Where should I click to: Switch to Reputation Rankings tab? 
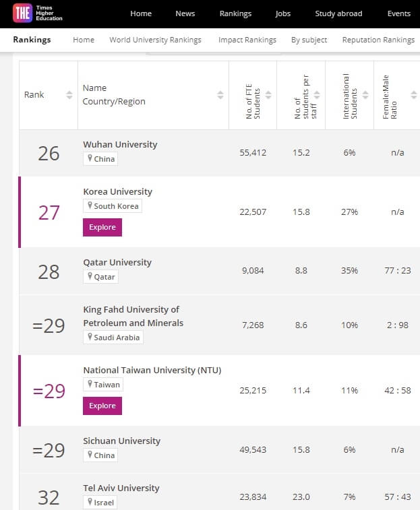pos(378,40)
